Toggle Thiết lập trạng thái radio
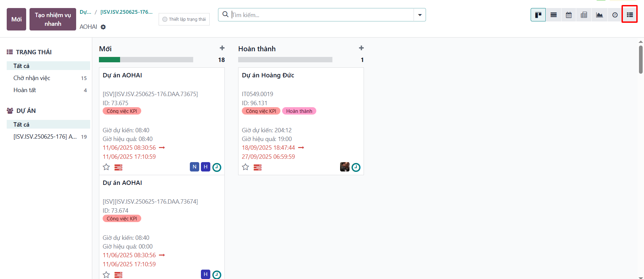Screen dimensions: 644x279 click(x=165, y=19)
